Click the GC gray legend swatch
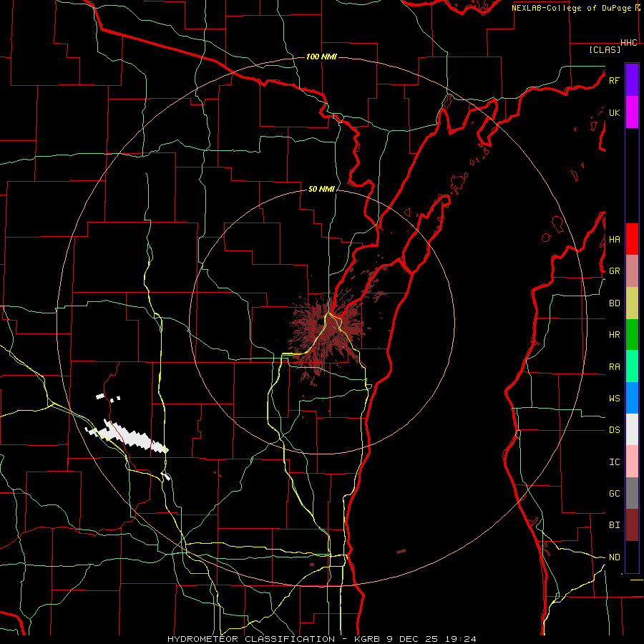The width and height of the screenshot is (644, 644). click(632, 493)
